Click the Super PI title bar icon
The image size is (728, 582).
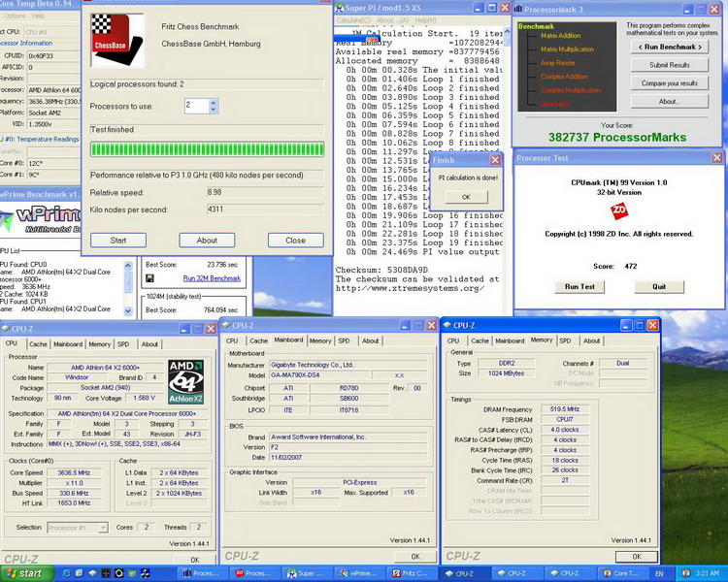pos(339,8)
